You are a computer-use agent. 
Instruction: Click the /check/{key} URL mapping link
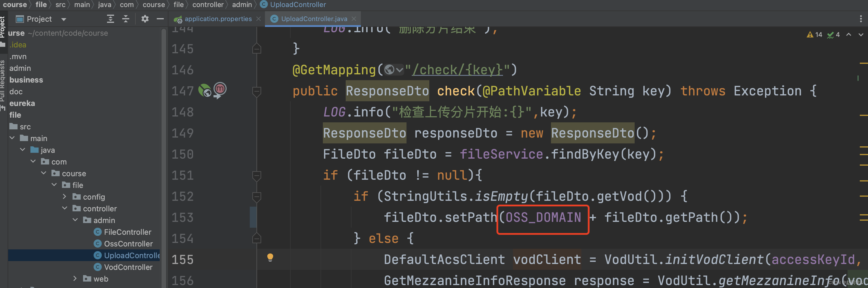coord(458,70)
